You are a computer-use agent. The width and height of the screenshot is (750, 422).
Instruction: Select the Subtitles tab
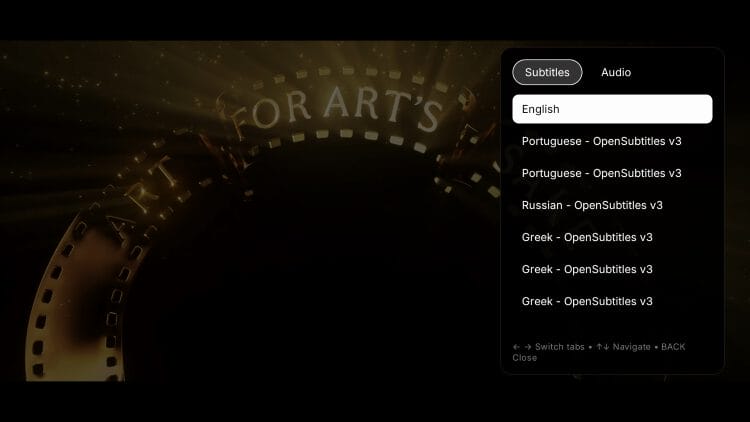click(547, 72)
